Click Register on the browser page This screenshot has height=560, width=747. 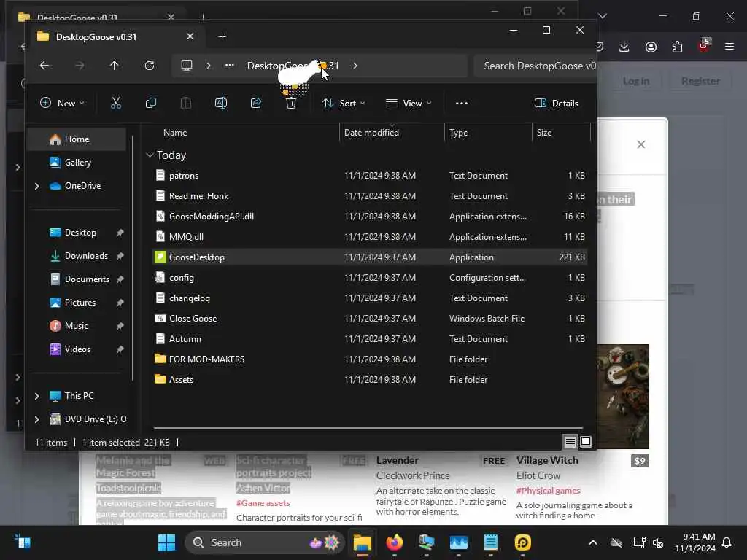click(x=700, y=81)
